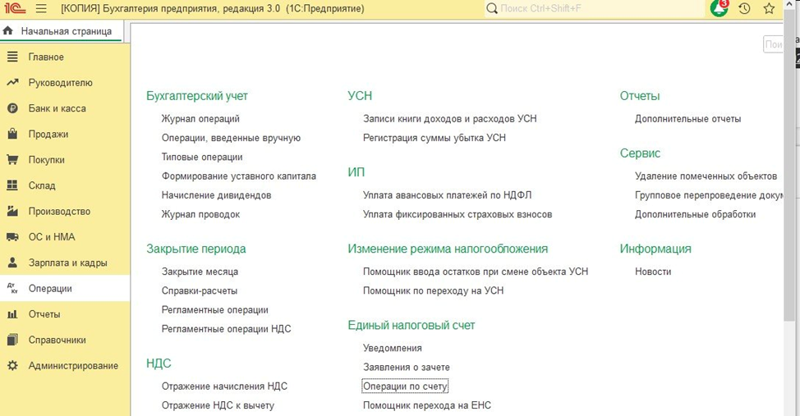Open Регистрация суммы убытка УСН
The image size is (800, 416).
point(434,138)
